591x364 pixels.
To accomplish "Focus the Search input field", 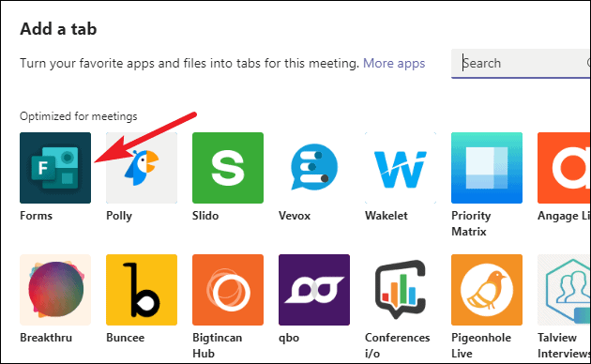I will click(521, 63).
